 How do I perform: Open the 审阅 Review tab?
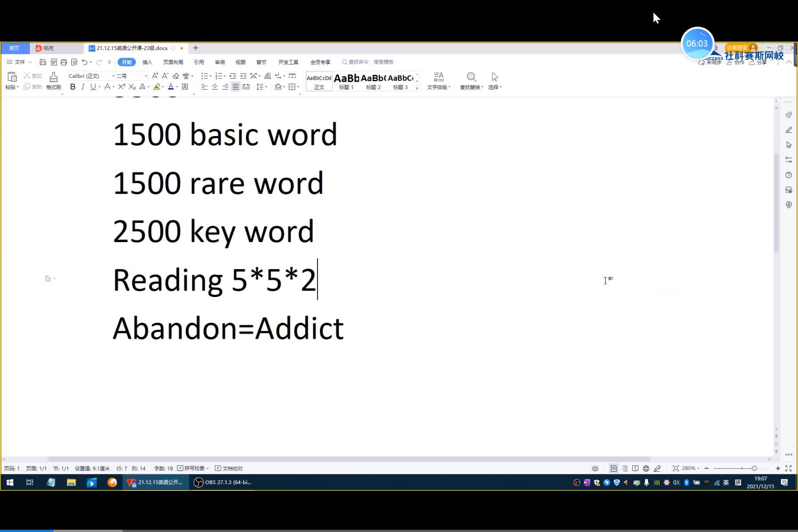coord(219,62)
